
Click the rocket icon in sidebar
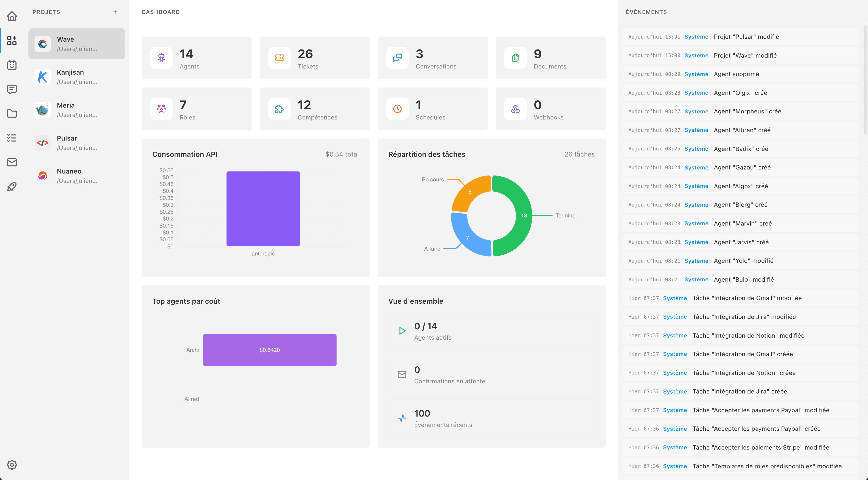[12, 187]
